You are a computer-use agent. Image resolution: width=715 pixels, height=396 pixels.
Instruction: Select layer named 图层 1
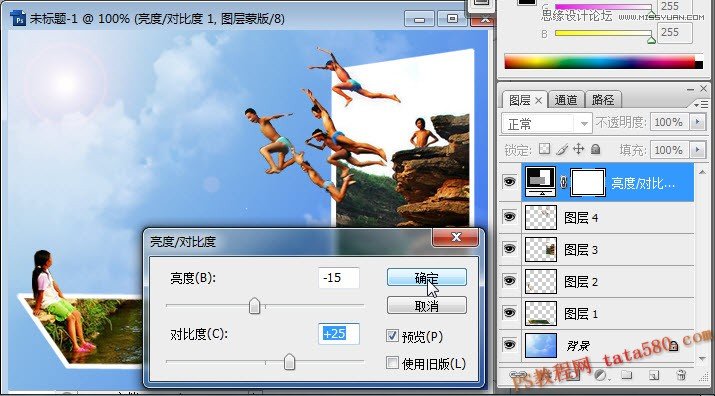coord(581,313)
